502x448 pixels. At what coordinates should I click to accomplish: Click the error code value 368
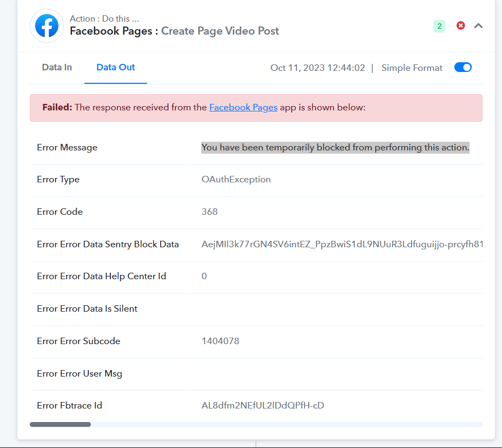click(209, 212)
